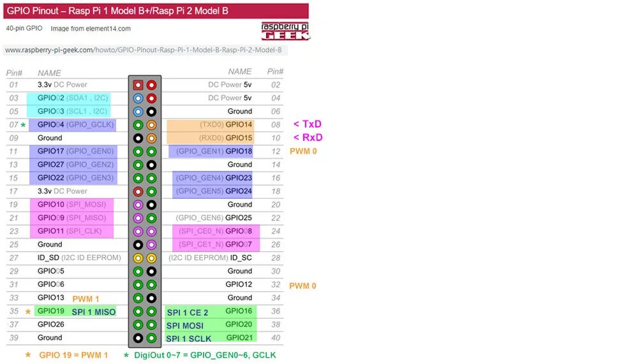This screenshot has height=364, width=642.
Task: Click the magenta < TxD annotation
Action: (x=308, y=124)
